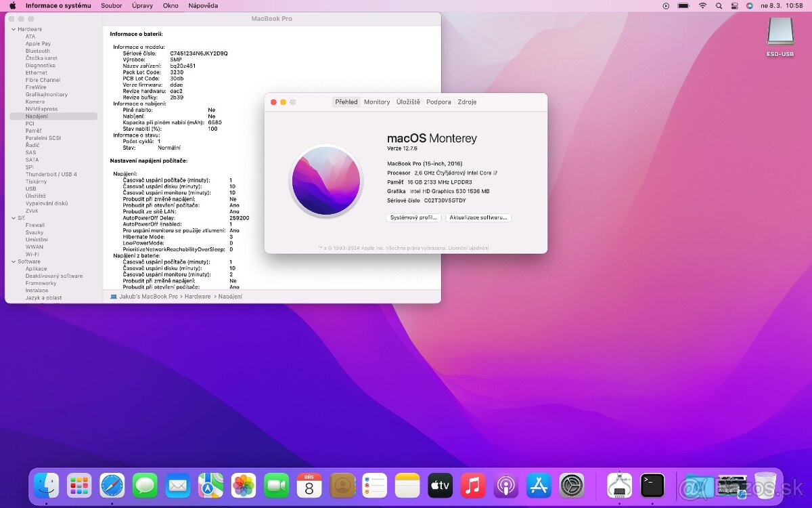Viewport: 812px width, 508px height.
Task: Click the Systémový profil button
Action: (413, 218)
